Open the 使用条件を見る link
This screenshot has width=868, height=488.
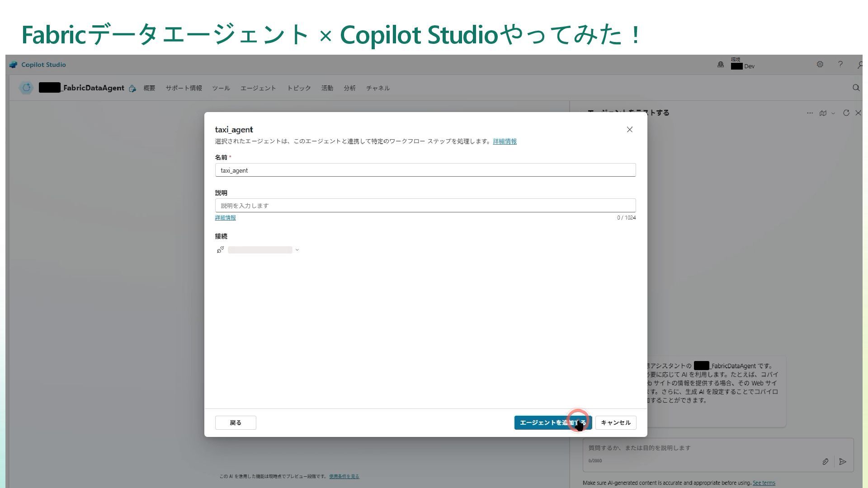click(x=344, y=476)
